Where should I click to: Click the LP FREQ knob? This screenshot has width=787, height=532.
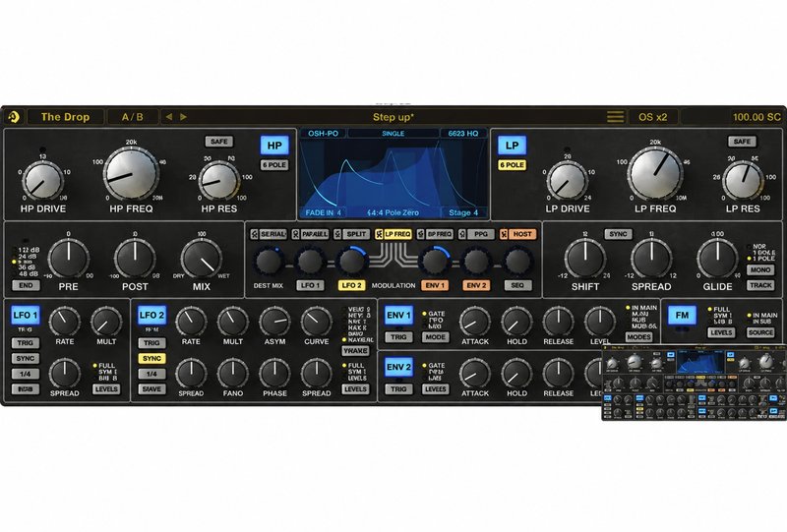(x=655, y=174)
